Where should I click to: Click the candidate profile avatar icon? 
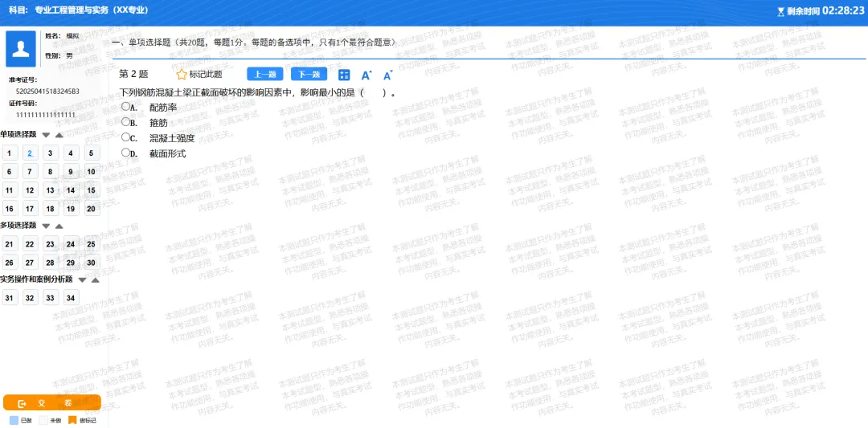click(21, 49)
